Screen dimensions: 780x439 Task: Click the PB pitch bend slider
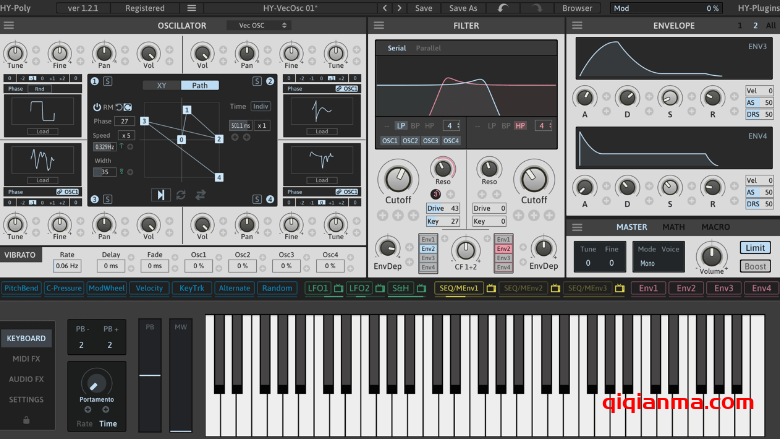click(149, 375)
